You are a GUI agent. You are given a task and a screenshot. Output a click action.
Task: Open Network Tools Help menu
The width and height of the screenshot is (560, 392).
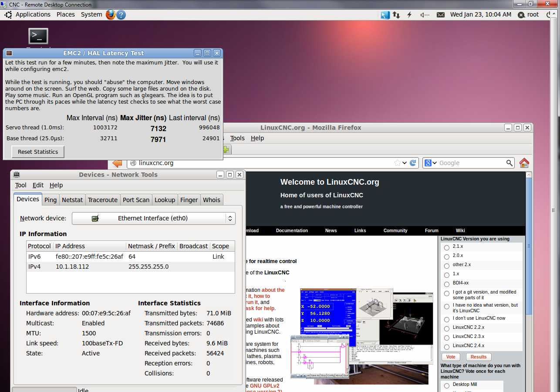[56, 185]
